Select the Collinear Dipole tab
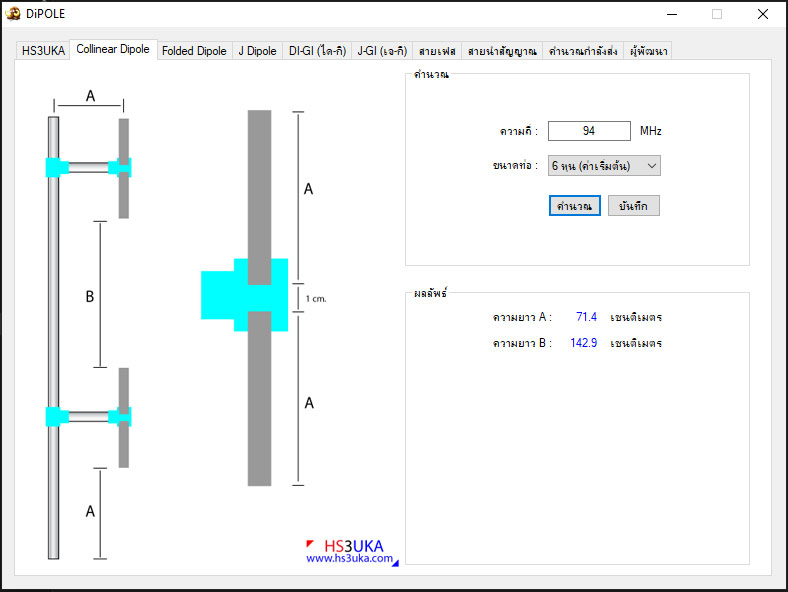This screenshot has width=788, height=592. point(113,49)
